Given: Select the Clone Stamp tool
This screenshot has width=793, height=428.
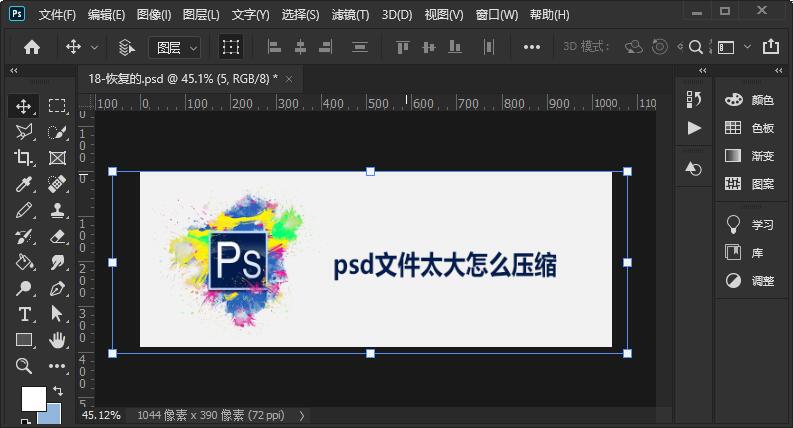Looking at the screenshot, I should [57, 210].
